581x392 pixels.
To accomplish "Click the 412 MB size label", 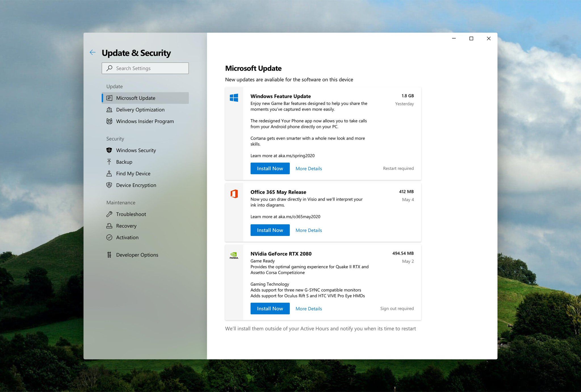I will 406,191.
